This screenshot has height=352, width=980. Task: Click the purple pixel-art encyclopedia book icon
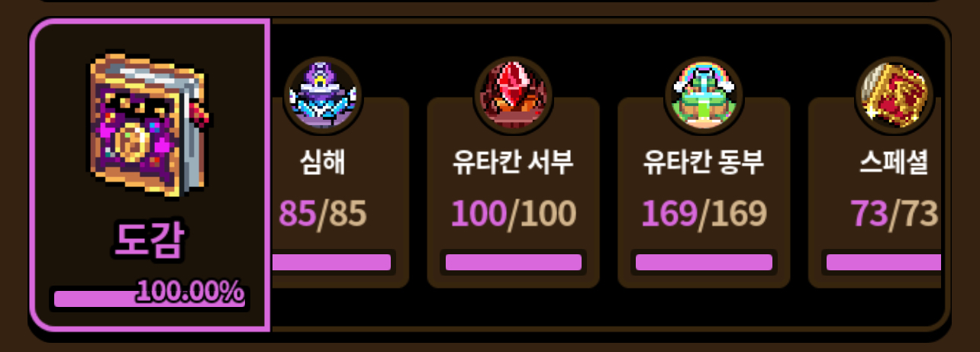(150, 126)
